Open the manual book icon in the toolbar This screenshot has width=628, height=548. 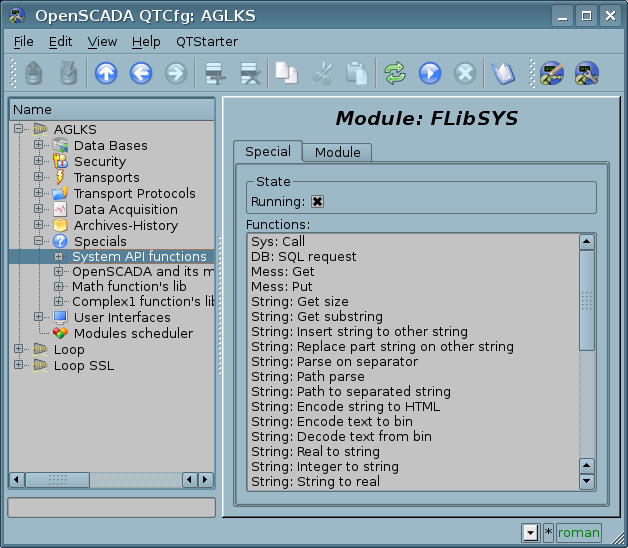tap(501, 73)
